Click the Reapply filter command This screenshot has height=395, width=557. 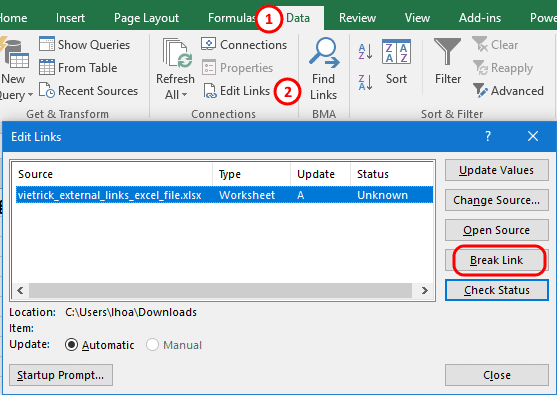[x=503, y=67]
